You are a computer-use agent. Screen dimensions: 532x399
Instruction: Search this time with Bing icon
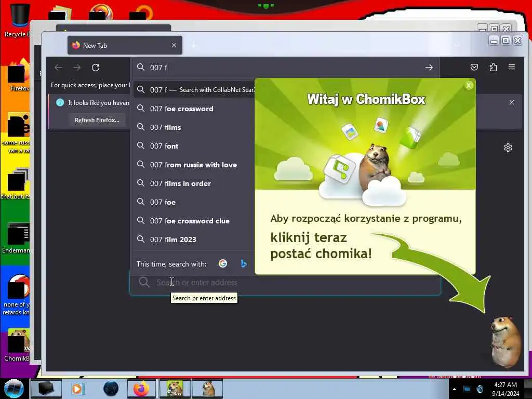243,263
